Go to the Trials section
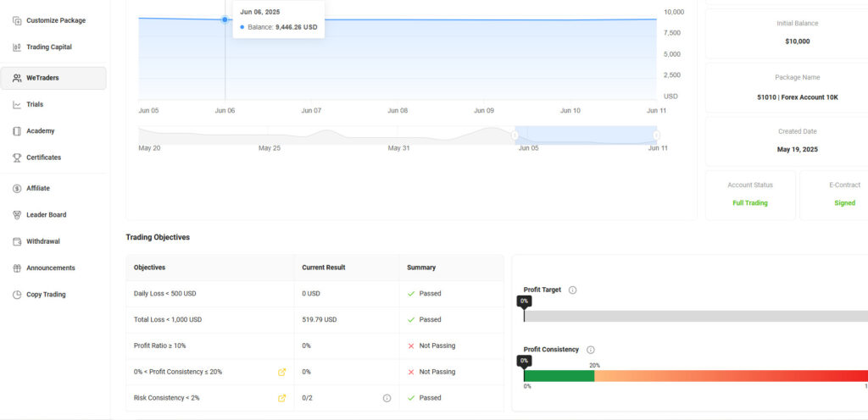868x420 pixels. (34, 104)
